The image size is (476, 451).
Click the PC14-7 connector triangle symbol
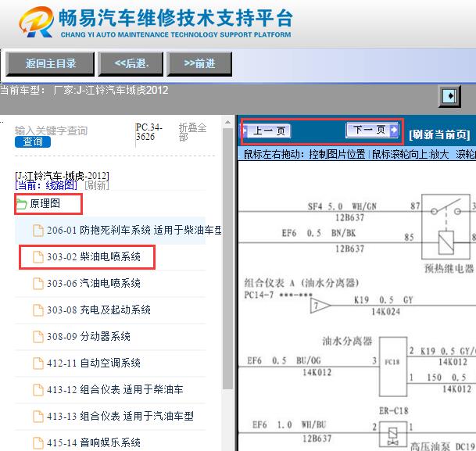click(x=320, y=306)
